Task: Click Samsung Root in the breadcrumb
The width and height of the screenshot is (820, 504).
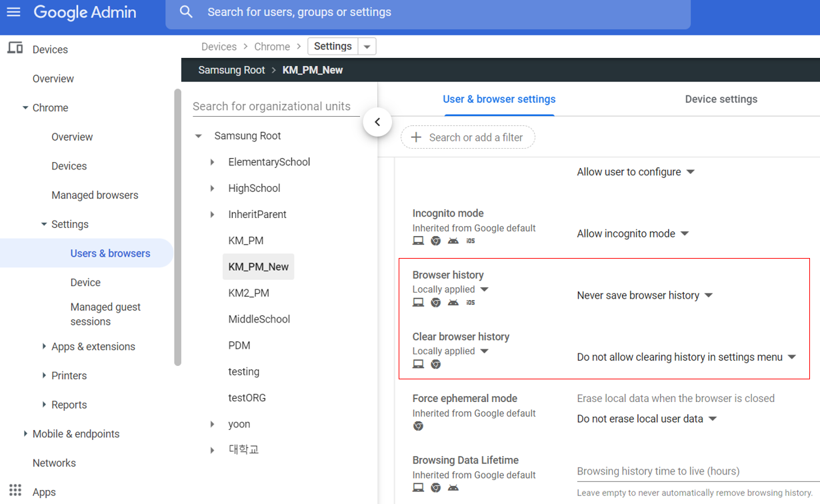Action: (x=231, y=70)
